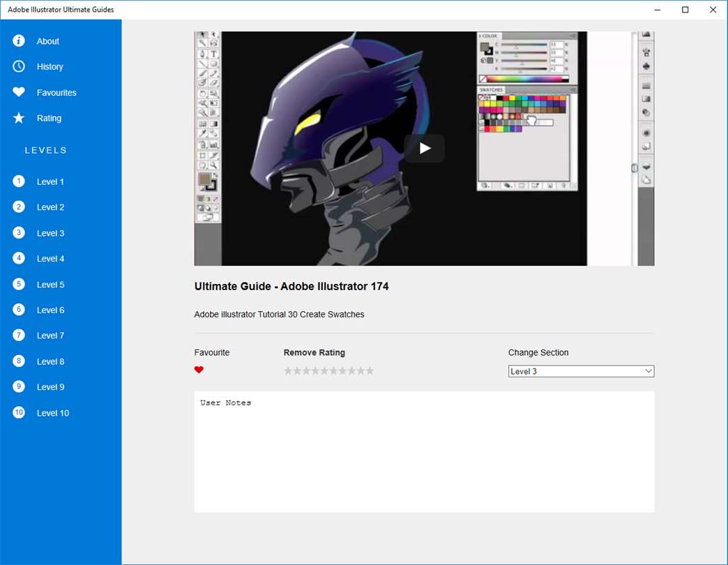Rate the guide seven stars

pos(342,370)
